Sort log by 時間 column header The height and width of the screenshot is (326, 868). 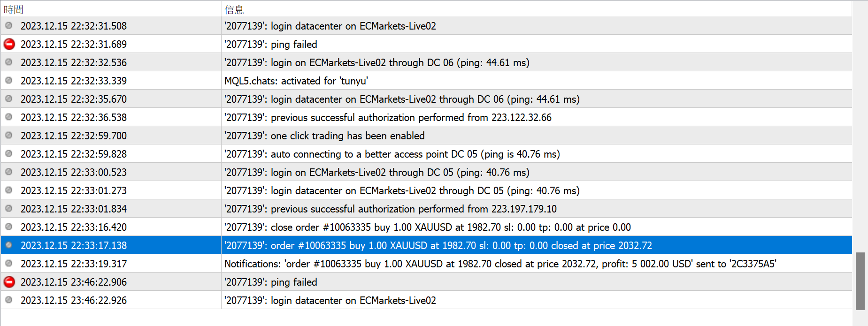point(14,9)
